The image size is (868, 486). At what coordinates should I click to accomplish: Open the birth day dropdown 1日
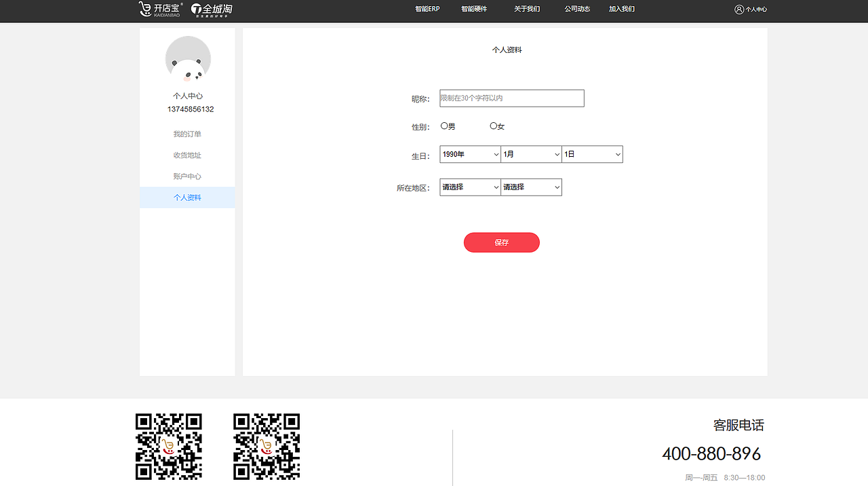tap(592, 154)
